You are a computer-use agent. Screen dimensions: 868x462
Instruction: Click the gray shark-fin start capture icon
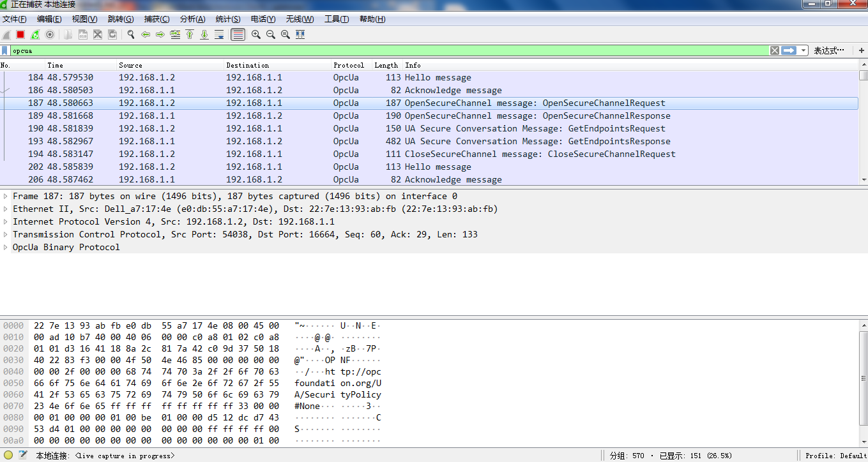pos(6,34)
